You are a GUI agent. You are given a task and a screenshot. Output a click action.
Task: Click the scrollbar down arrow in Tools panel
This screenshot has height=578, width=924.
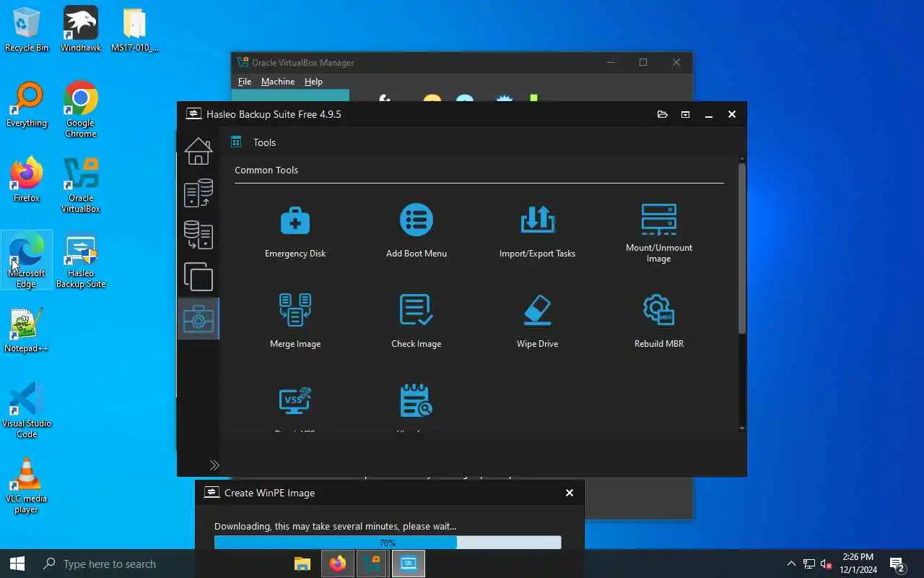741,428
